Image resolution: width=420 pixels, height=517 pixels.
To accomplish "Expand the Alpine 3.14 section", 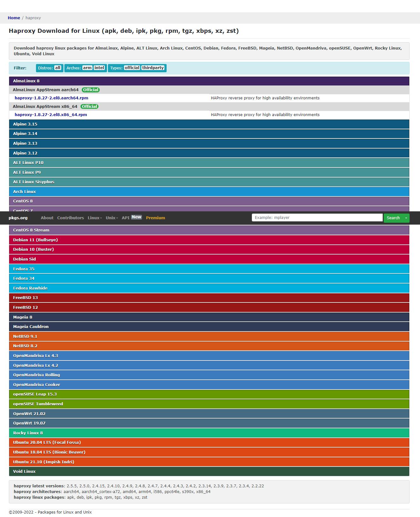I will coord(209,134).
